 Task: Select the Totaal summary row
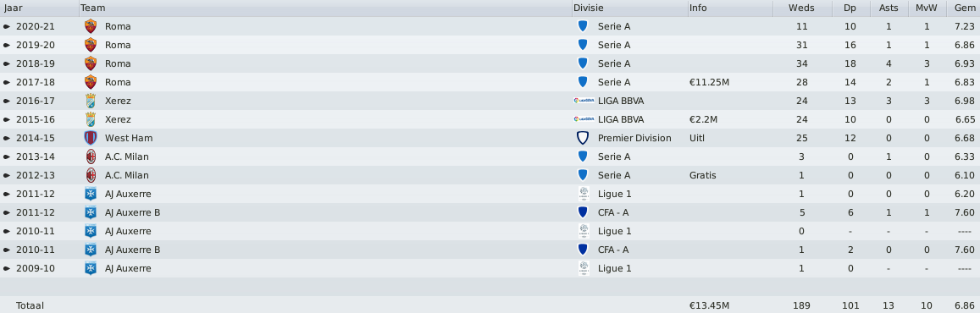pyautogui.click(x=490, y=305)
